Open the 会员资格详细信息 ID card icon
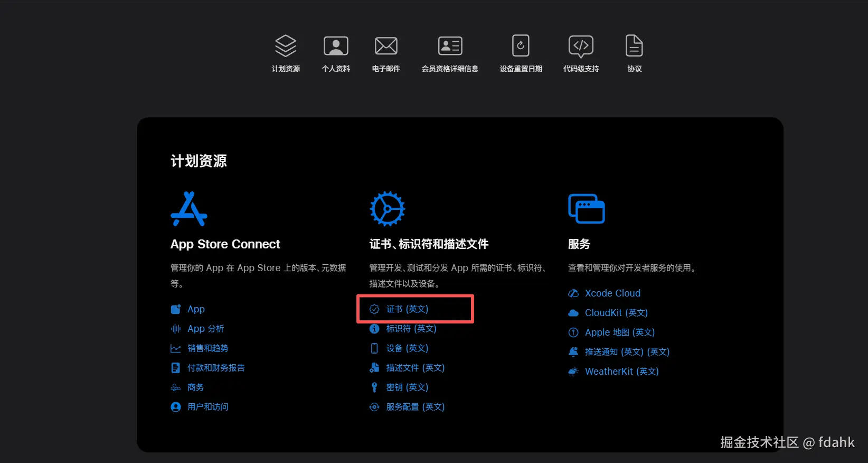868x463 pixels. (450, 46)
